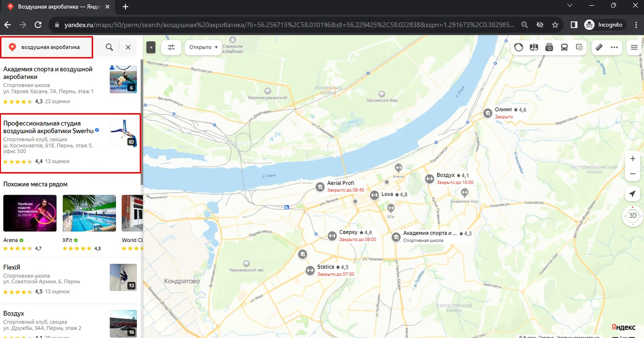The width and height of the screenshot is (644, 338).
Task: Click the browser back arrow
Action: [x=8, y=25]
